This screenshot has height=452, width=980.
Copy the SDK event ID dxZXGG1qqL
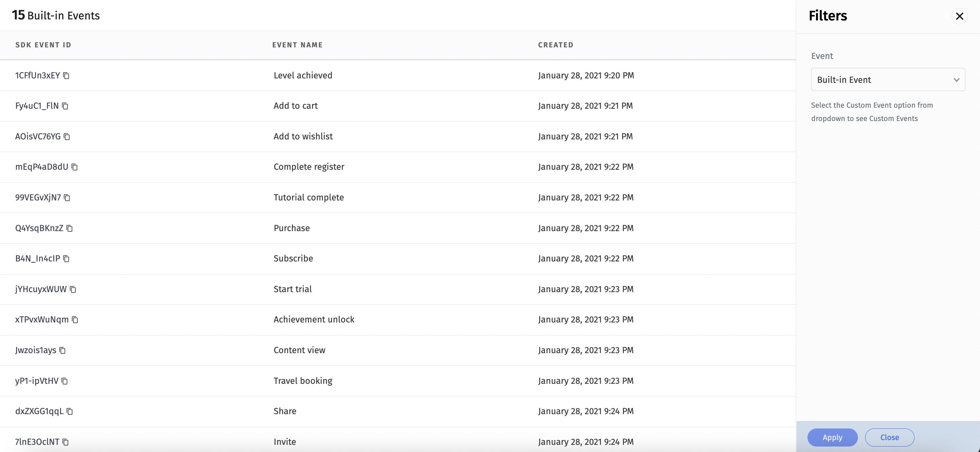click(x=70, y=411)
